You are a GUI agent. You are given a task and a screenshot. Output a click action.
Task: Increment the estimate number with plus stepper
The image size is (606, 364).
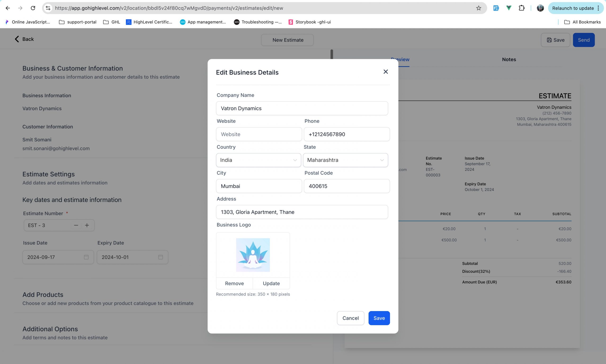87,225
